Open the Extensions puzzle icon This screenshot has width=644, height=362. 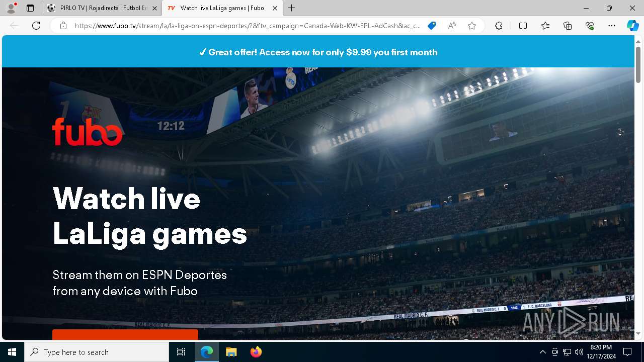[499, 26]
